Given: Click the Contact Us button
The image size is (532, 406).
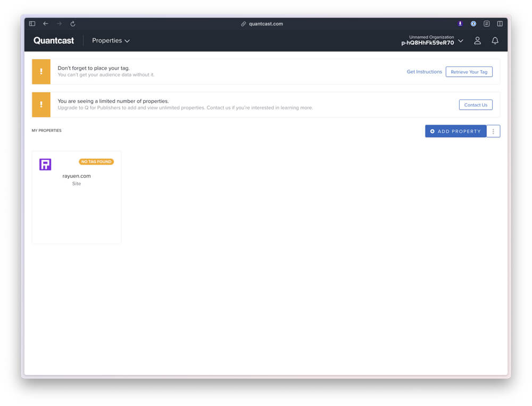Looking at the screenshot, I should click(x=476, y=105).
